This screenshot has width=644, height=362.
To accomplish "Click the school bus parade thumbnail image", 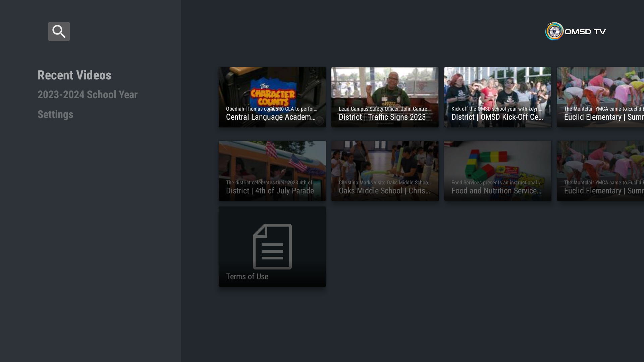I will 272,161.
